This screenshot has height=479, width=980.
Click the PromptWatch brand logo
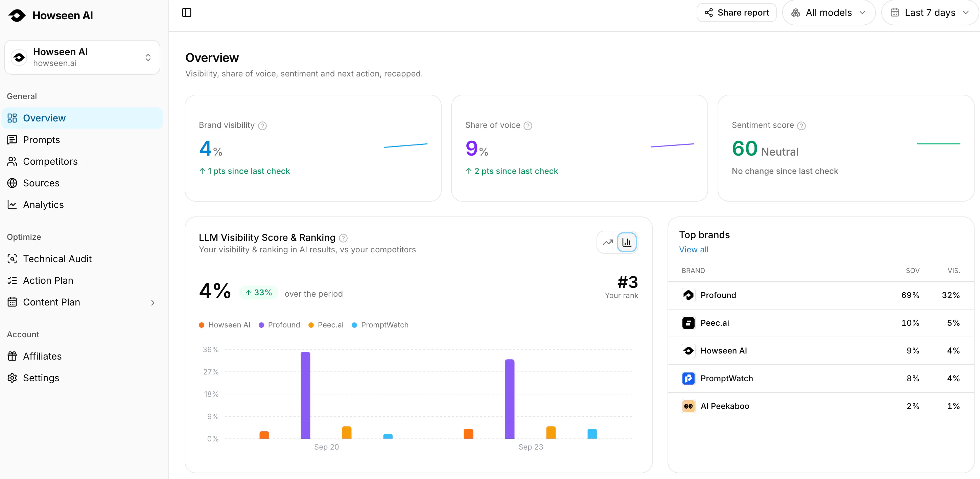(x=688, y=379)
